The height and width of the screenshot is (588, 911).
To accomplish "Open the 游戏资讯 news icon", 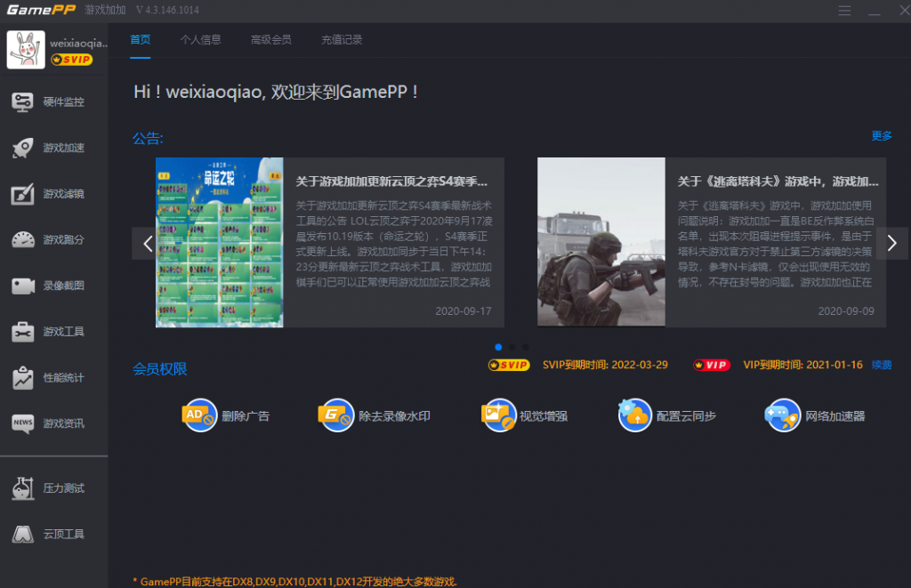I will [x=22, y=423].
